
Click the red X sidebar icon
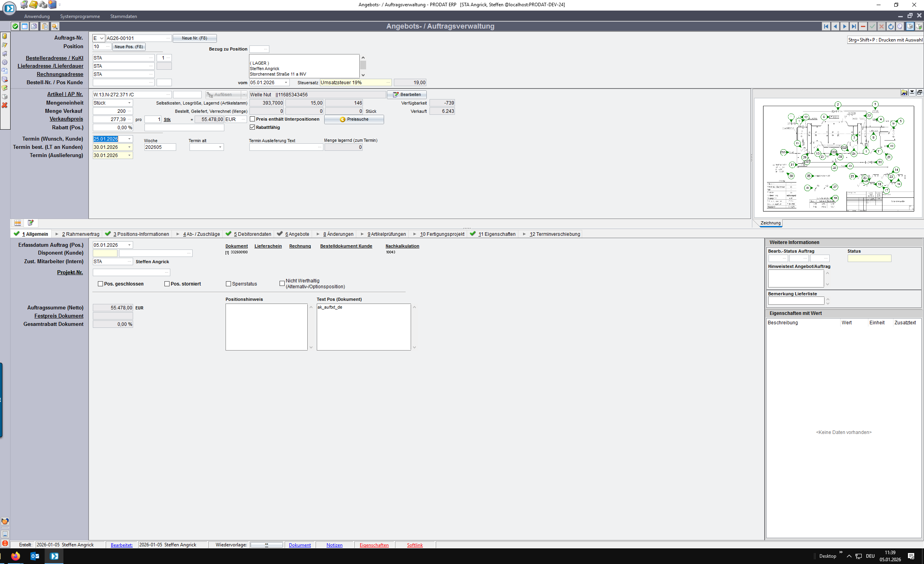pyautogui.click(x=5, y=105)
